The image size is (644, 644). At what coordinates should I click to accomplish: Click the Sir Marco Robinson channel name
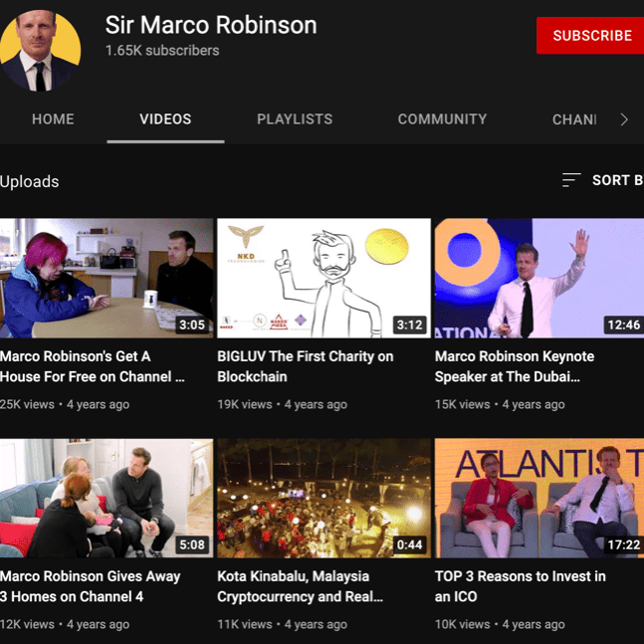[x=211, y=25]
